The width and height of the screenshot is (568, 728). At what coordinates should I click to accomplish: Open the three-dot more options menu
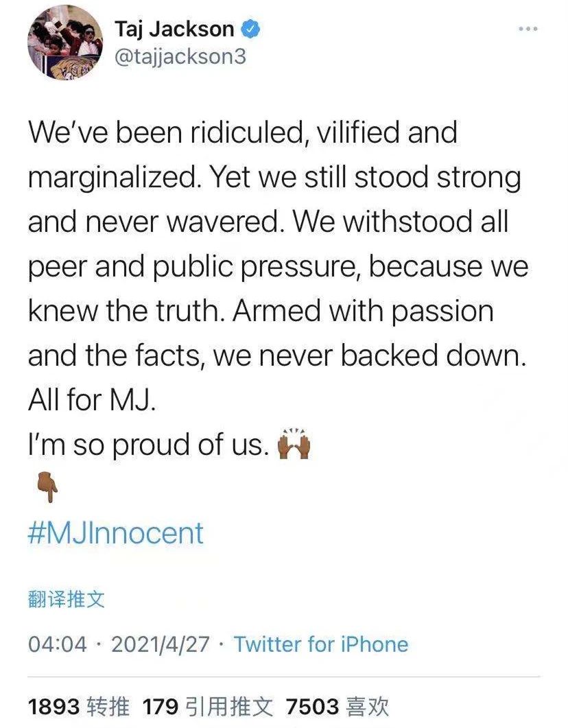[528, 30]
